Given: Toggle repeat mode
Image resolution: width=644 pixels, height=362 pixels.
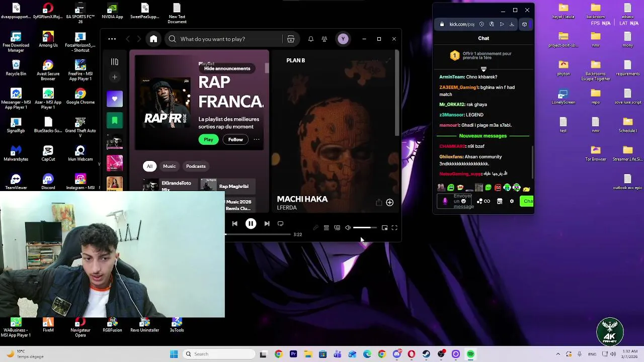Looking at the screenshot, I should 281,224.
